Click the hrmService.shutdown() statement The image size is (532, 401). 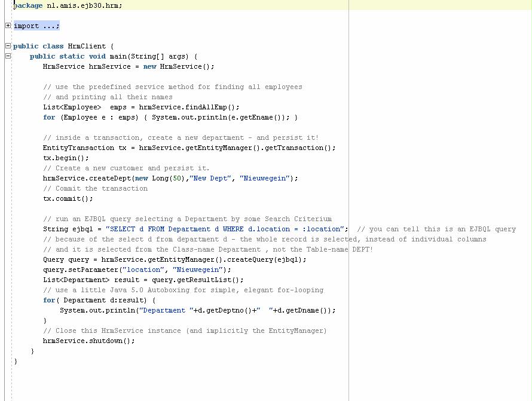click(88, 341)
